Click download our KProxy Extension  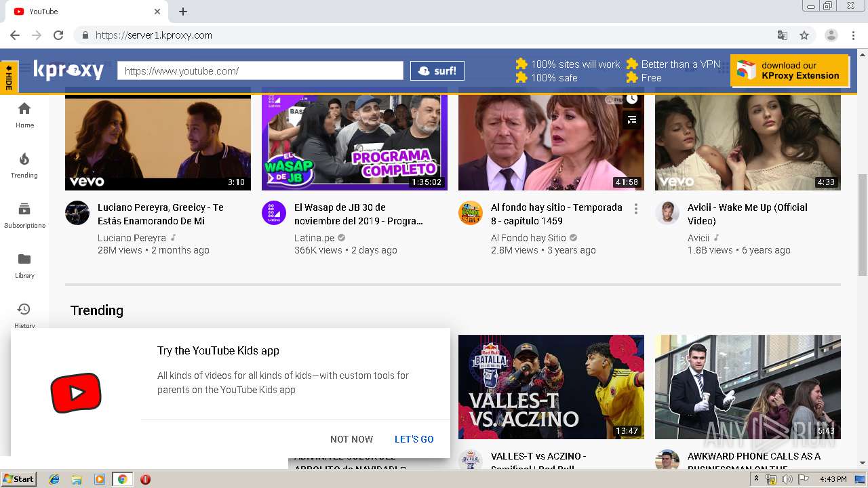[789, 70]
